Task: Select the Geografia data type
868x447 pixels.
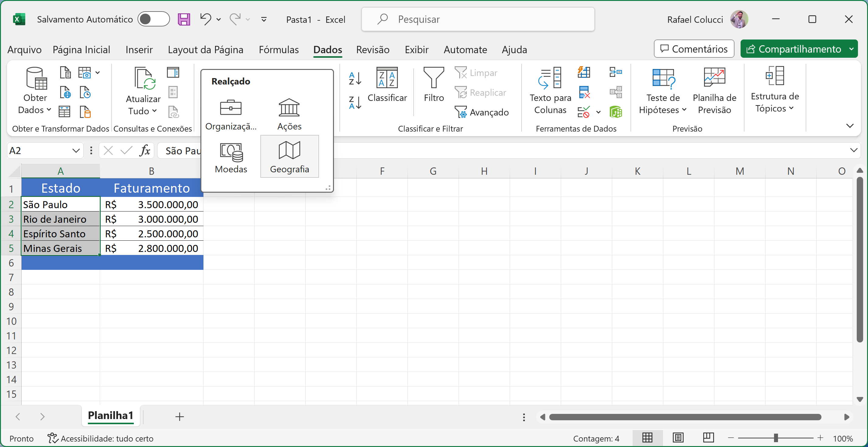Action: pos(289,156)
